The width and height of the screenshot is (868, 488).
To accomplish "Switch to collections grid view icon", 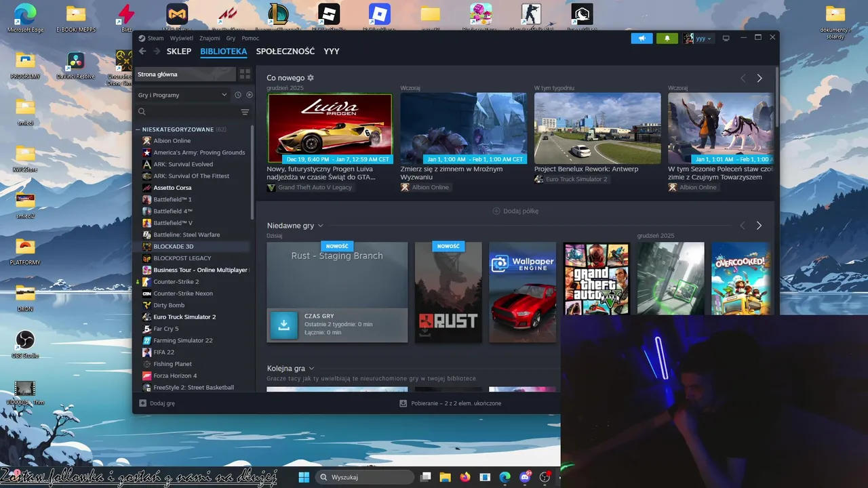I will 245,75.
